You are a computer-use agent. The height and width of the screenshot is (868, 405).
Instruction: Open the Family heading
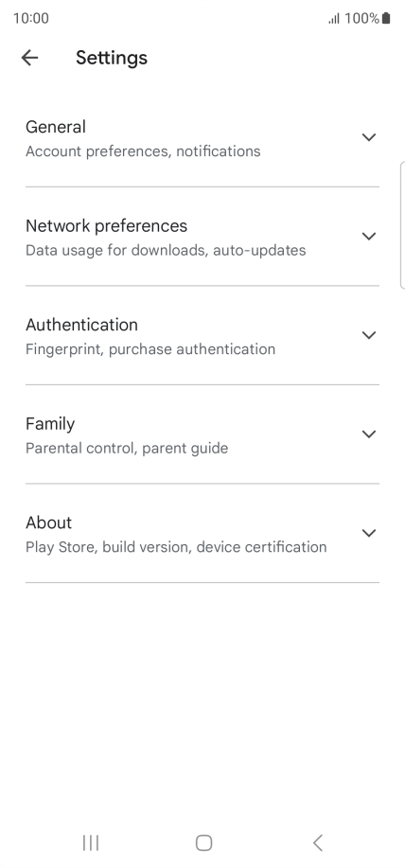click(50, 424)
